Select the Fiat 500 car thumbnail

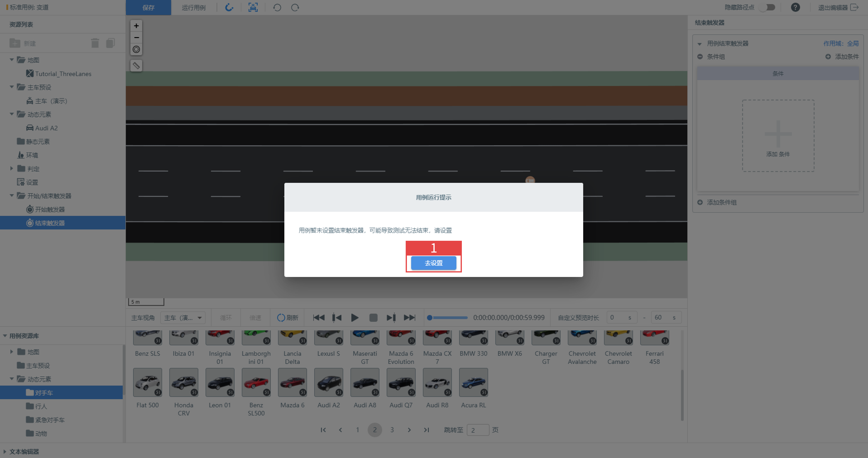(x=147, y=382)
